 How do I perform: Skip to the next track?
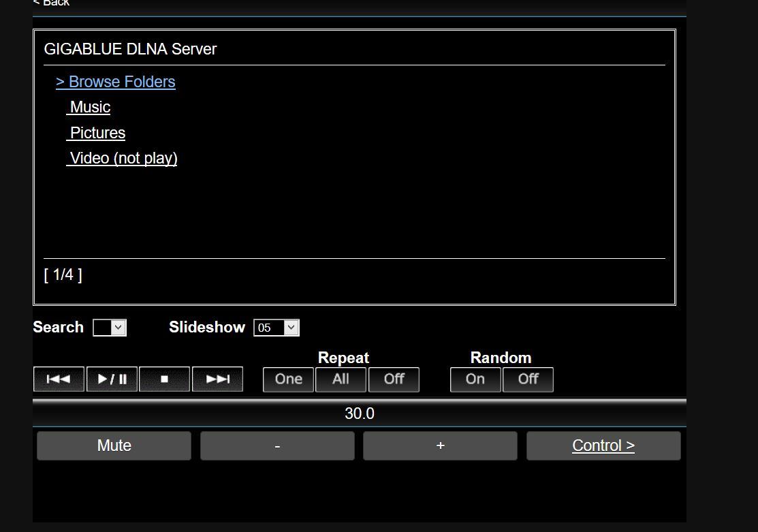click(217, 379)
